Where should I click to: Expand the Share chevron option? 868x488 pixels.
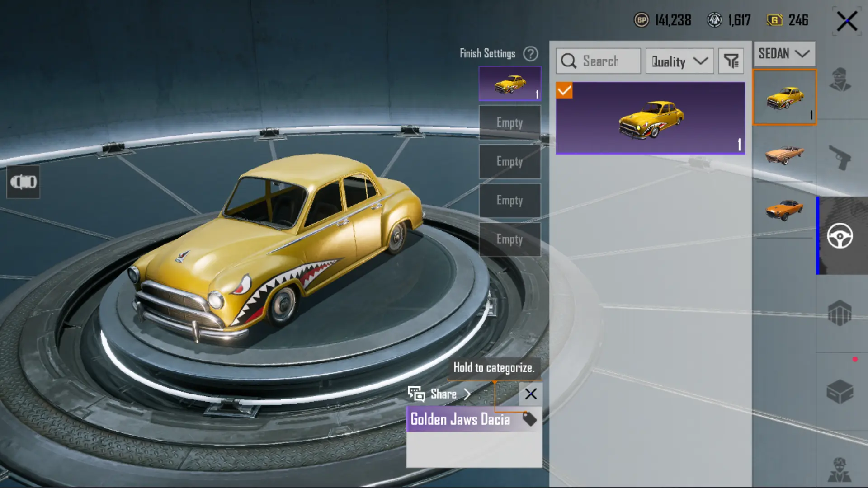467,394
